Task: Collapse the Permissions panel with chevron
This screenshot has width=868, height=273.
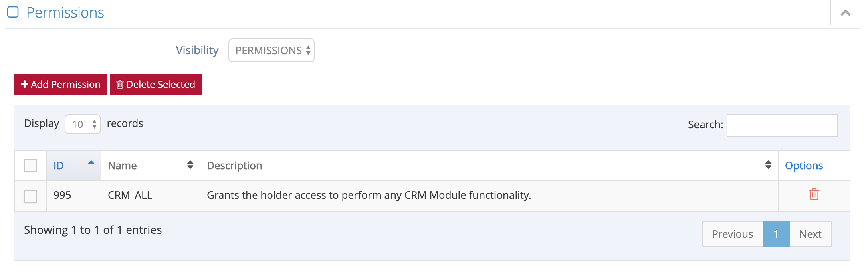Action: click(845, 13)
